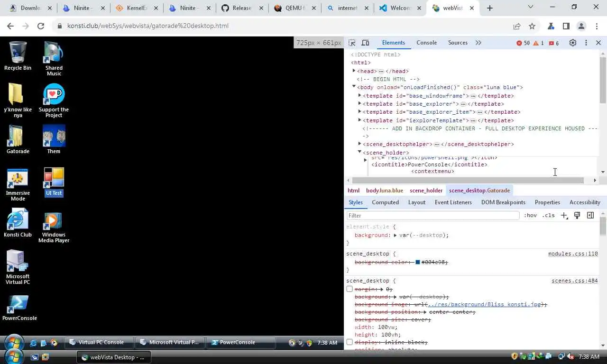Select the Gatorade folder shortcut
The width and height of the screenshot is (607, 364).
18,139
